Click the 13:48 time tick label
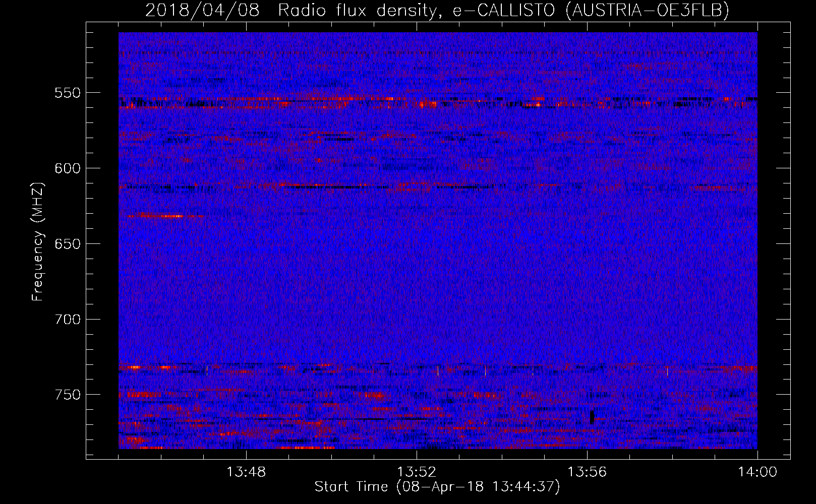Viewport: 816px width, 504px height. click(246, 472)
